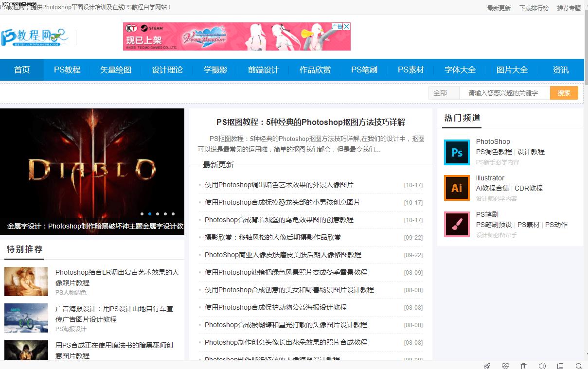Click the orange Illustrator Ai channel icon
Image resolution: width=588 pixels, height=369 pixels.
coord(456,188)
